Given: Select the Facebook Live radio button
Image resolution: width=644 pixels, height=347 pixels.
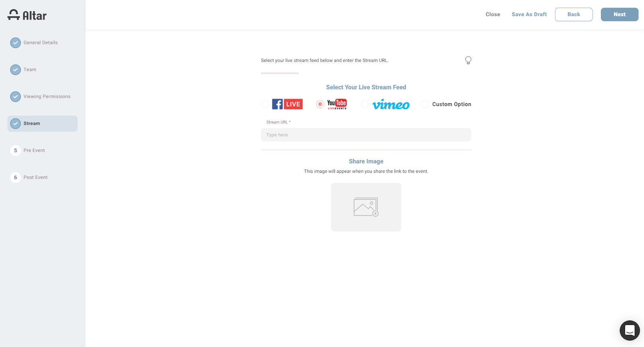Looking at the screenshot, I should [x=265, y=104].
